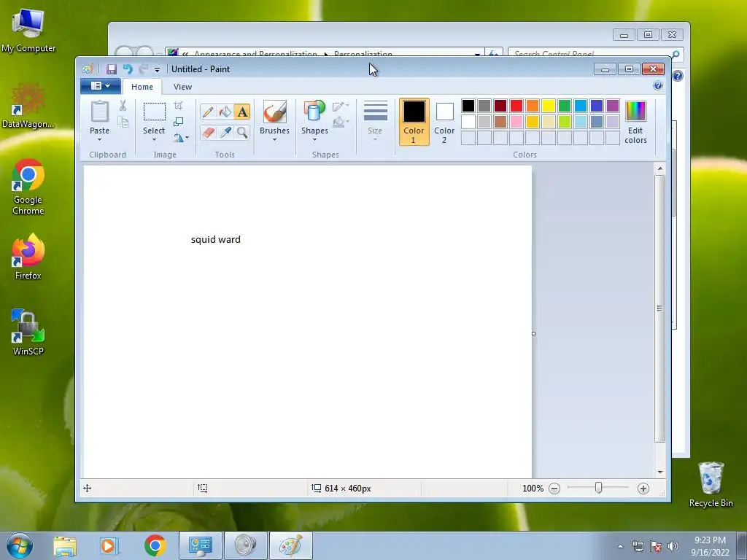Switch to the Home ribbon tab
The height and width of the screenshot is (560, 747).
coord(142,87)
